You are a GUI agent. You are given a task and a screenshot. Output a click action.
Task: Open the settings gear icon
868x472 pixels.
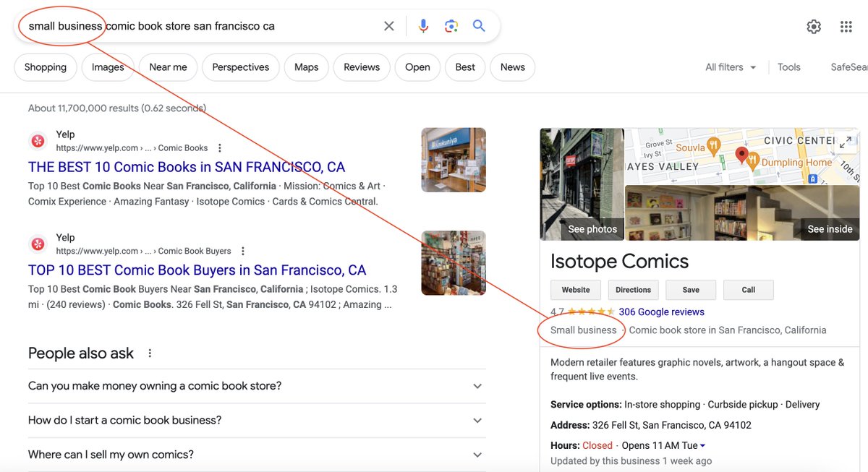(x=814, y=27)
